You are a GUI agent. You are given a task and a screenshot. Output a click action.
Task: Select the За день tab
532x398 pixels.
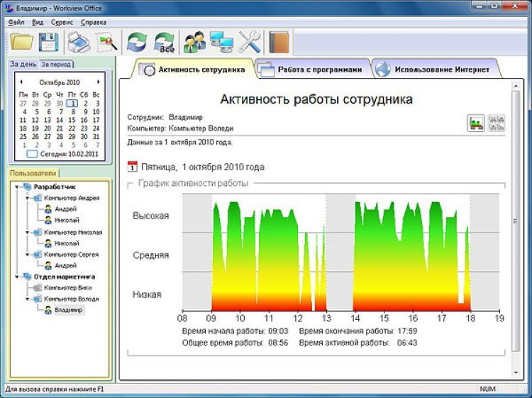[x=23, y=64]
